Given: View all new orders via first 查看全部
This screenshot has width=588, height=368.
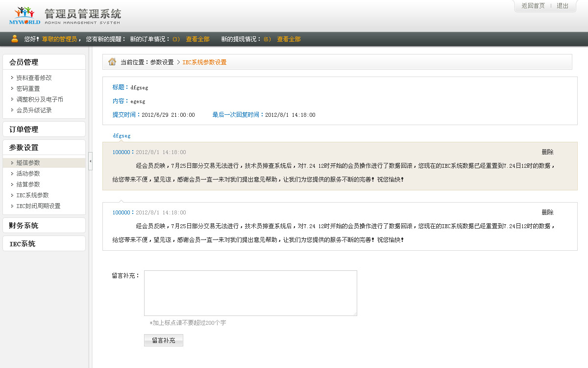Looking at the screenshot, I should [x=197, y=39].
